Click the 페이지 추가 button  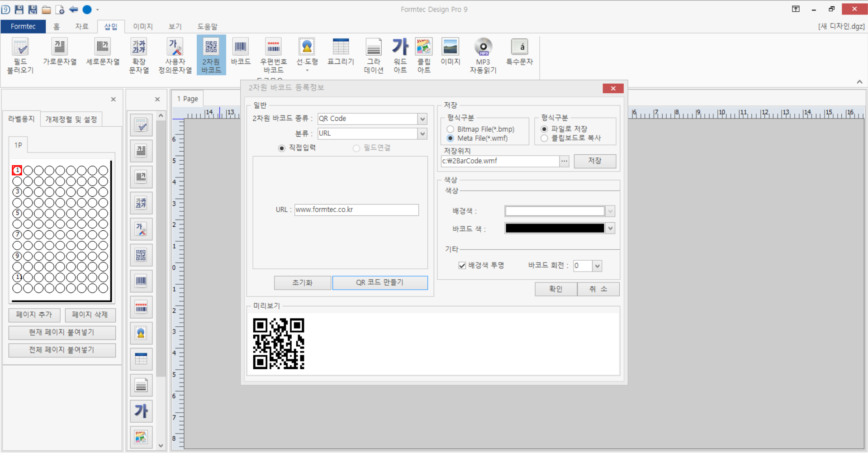pyautogui.click(x=34, y=315)
